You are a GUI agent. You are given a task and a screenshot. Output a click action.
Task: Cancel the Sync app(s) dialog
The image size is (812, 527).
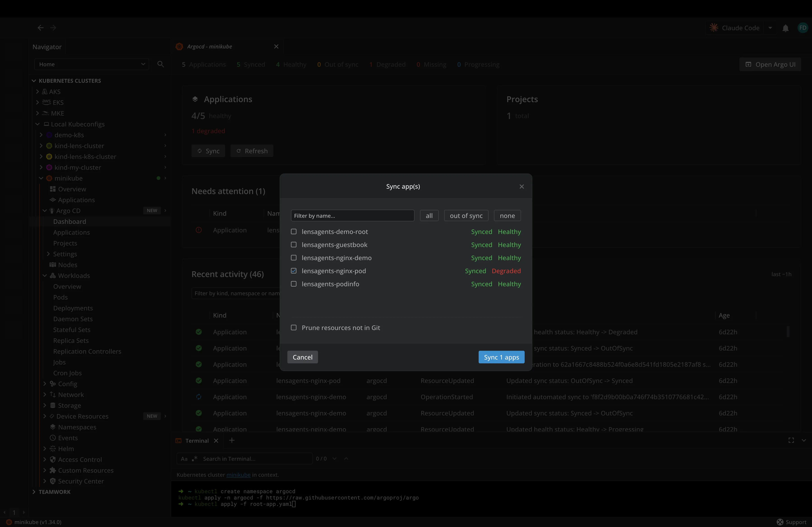[x=302, y=357]
